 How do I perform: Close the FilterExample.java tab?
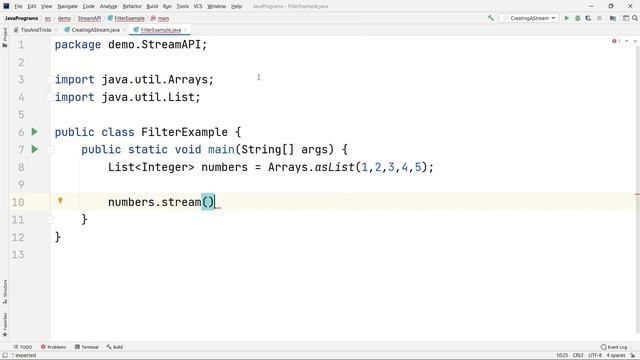coord(185,30)
